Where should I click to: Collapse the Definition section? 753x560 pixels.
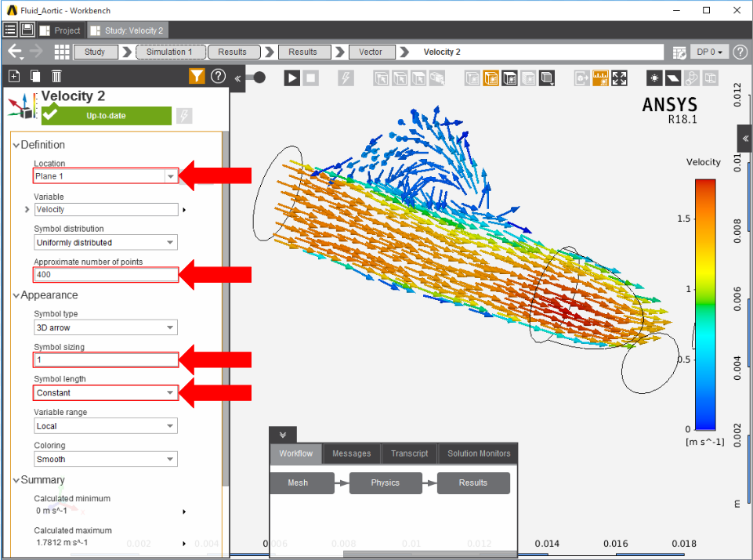coord(16,145)
